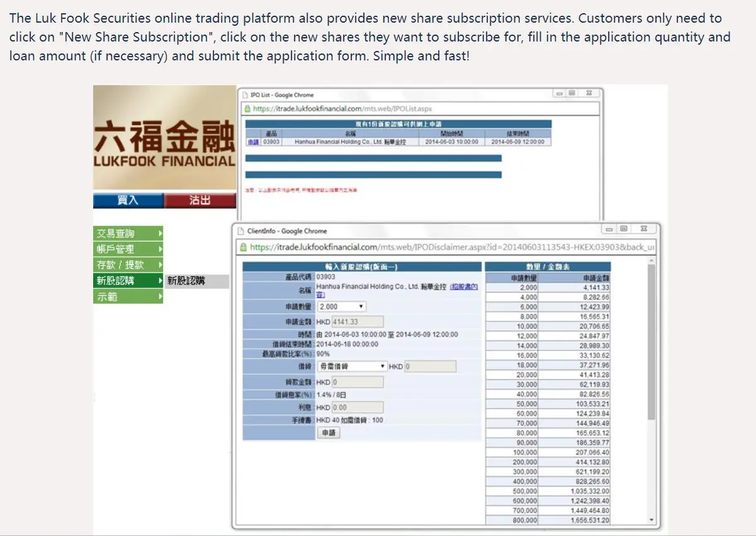756x536 pixels.
Task: Choose the 新股認購 submenu entry
Action: (x=197, y=281)
